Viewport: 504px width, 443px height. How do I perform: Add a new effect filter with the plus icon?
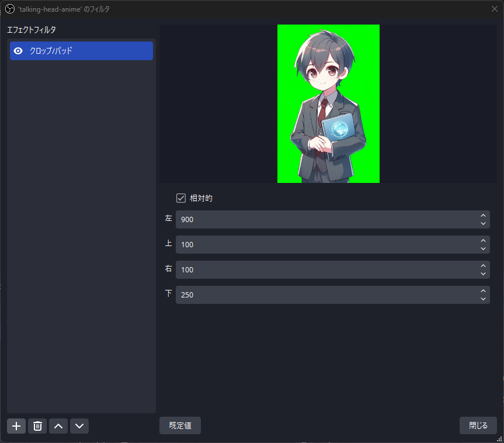click(16, 426)
